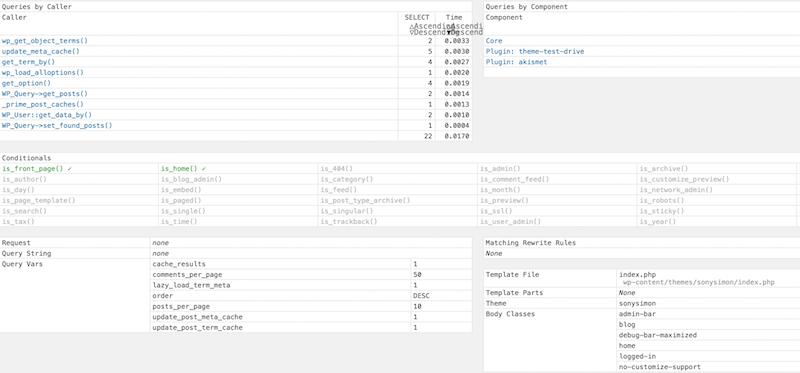The width and height of the screenshot is (800, 373).
Task: Select the is_user_admin() conditional
Action: pos(510,222)
